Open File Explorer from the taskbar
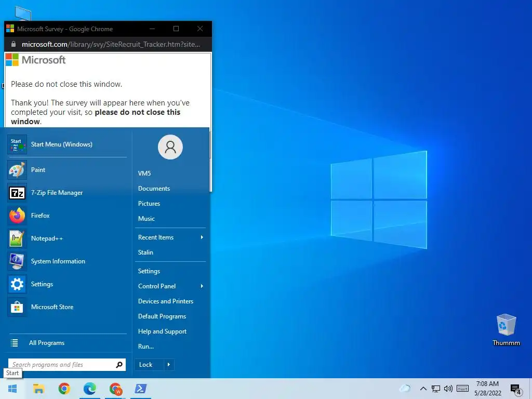532x399 pixels. point(38,389)
